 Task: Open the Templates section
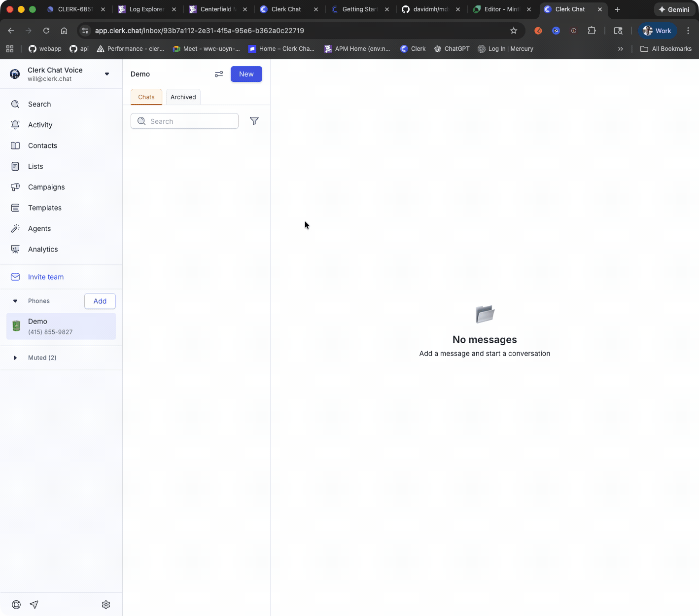click(x=45, y=208)
